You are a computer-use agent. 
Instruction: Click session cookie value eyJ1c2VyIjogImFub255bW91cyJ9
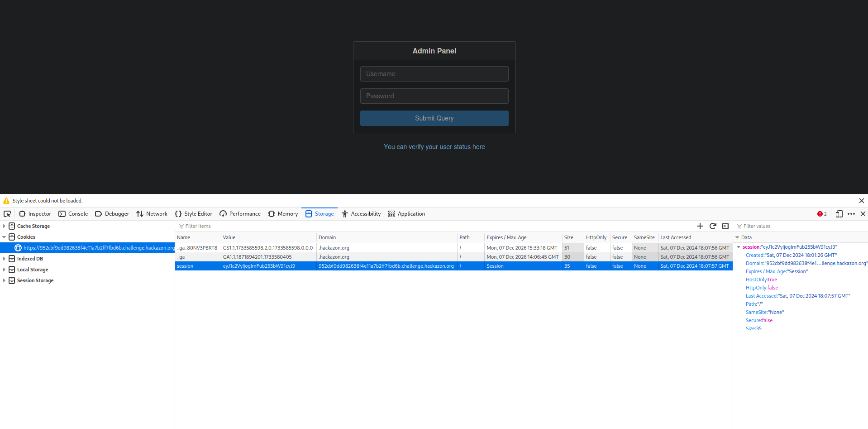coord(269,266)
